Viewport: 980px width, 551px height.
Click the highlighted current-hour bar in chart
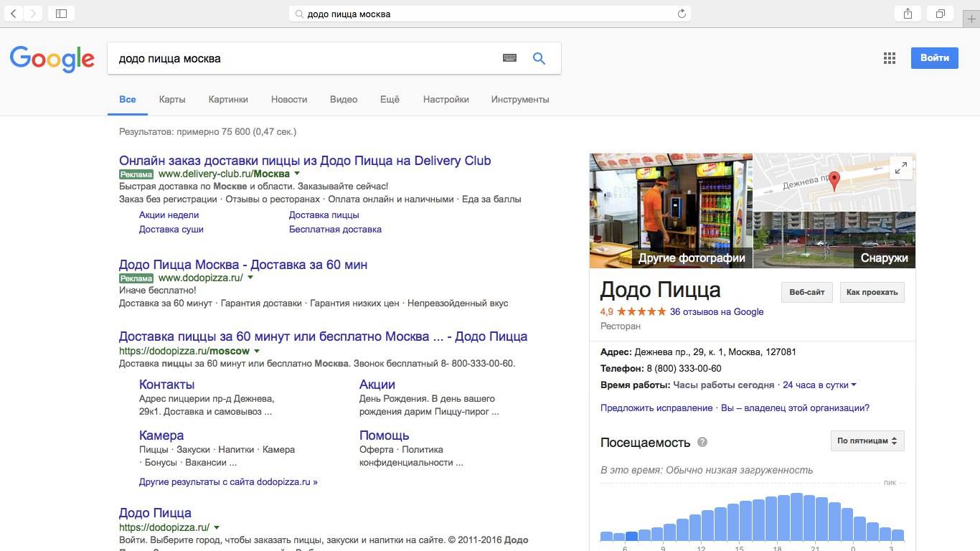(x=631, y=536)
